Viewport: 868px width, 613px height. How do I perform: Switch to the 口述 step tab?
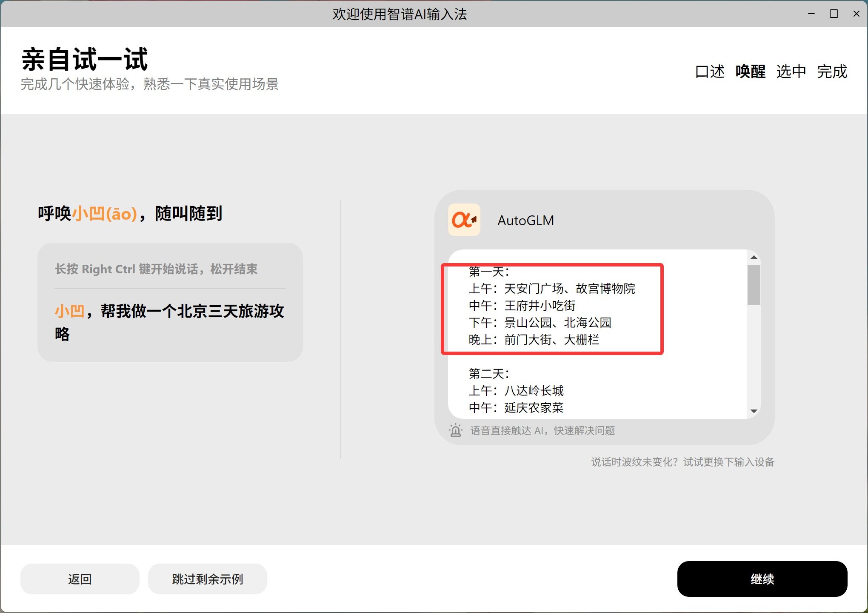point(709,72)
